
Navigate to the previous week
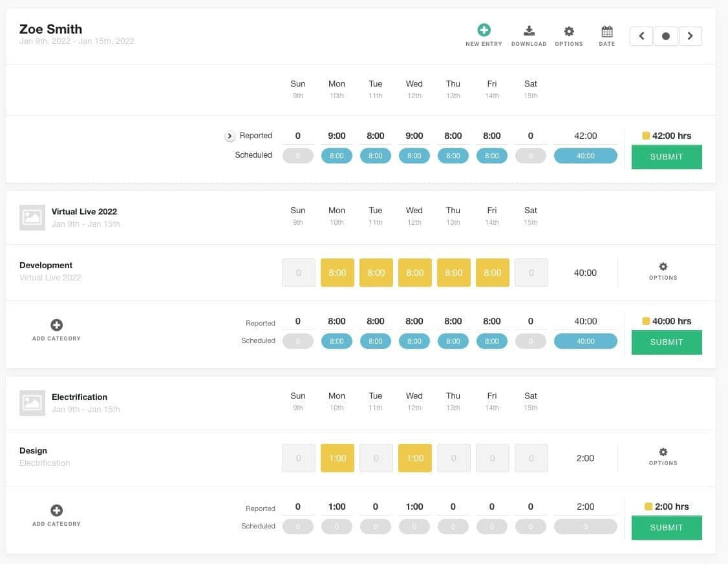[x=641, y=36]
